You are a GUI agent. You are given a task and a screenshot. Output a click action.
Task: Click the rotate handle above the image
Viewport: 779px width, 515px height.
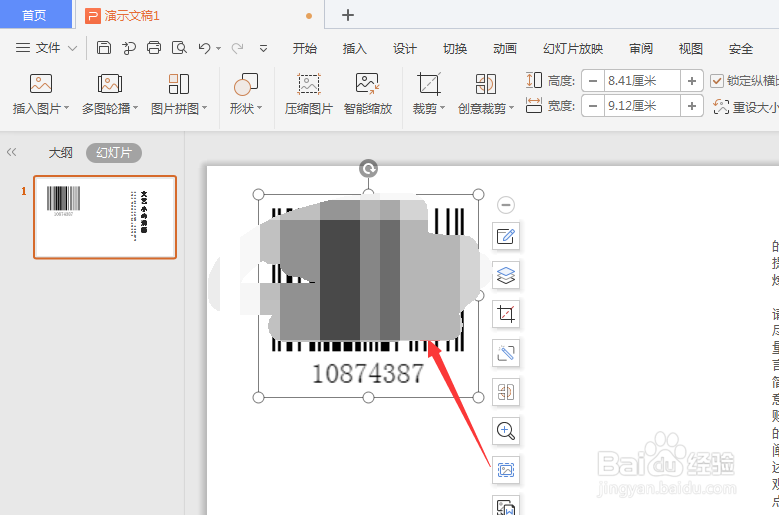coord(368,169)
